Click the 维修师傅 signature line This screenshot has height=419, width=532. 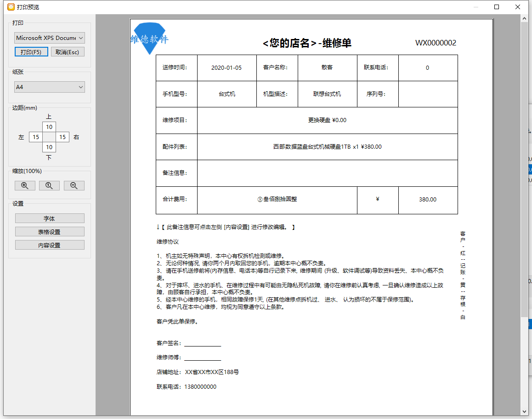click(189, 358)
